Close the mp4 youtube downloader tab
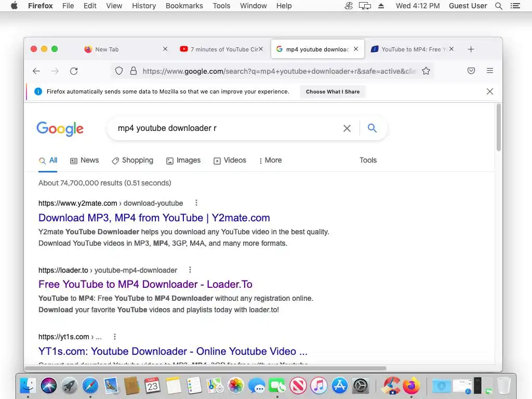Image resolution: width=532 pixels, height=399 pixels. pos(356,49)
